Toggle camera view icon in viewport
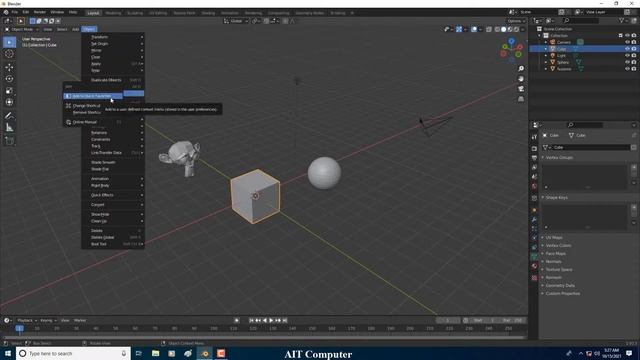Viewport: 640px width, 360px height. click(x=521, y=89)
